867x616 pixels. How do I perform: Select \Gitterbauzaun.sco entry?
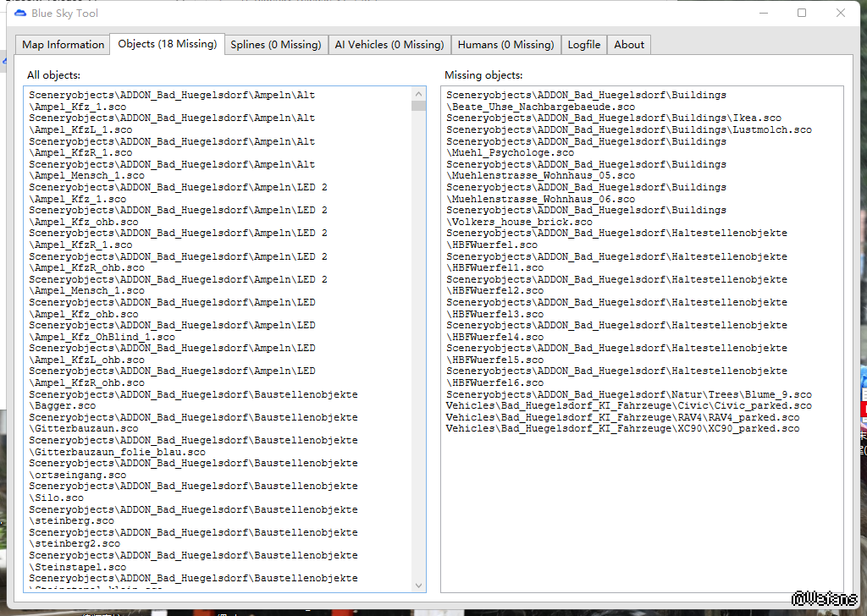[193, 422]
